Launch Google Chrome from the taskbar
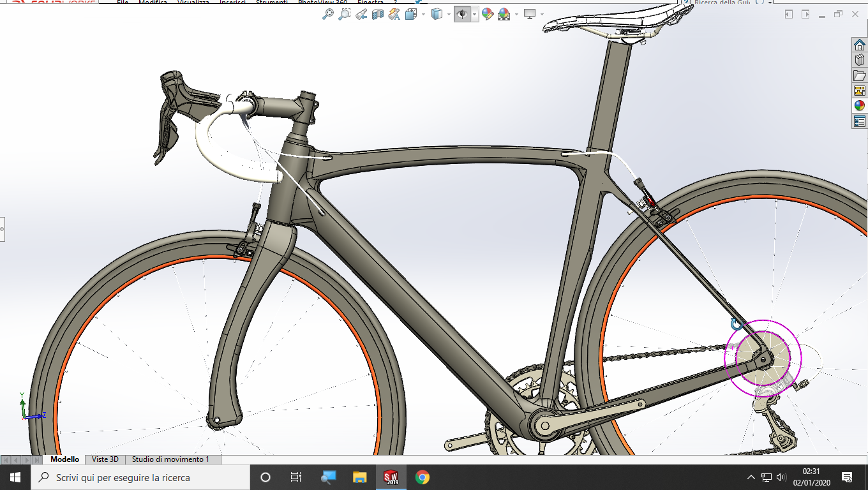The height and width of the screenshot is (490, 868). (x=422, y=477)
